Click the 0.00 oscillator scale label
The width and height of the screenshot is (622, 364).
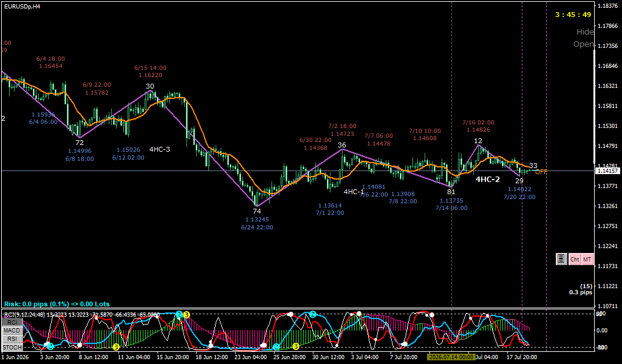click(x=602, y=331)
